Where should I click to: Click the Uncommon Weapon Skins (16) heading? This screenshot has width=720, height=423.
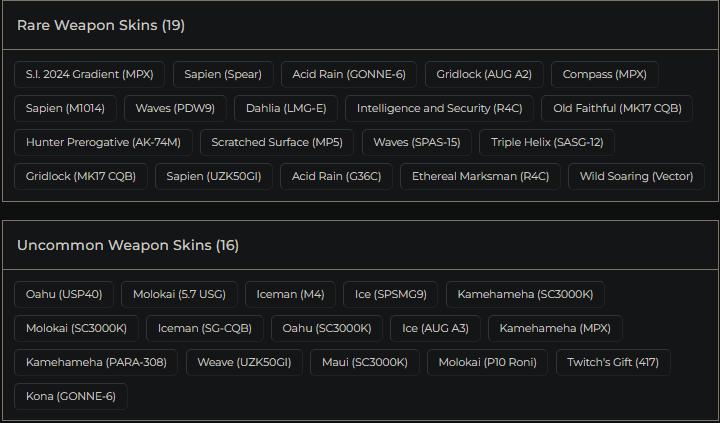[128, 245]
